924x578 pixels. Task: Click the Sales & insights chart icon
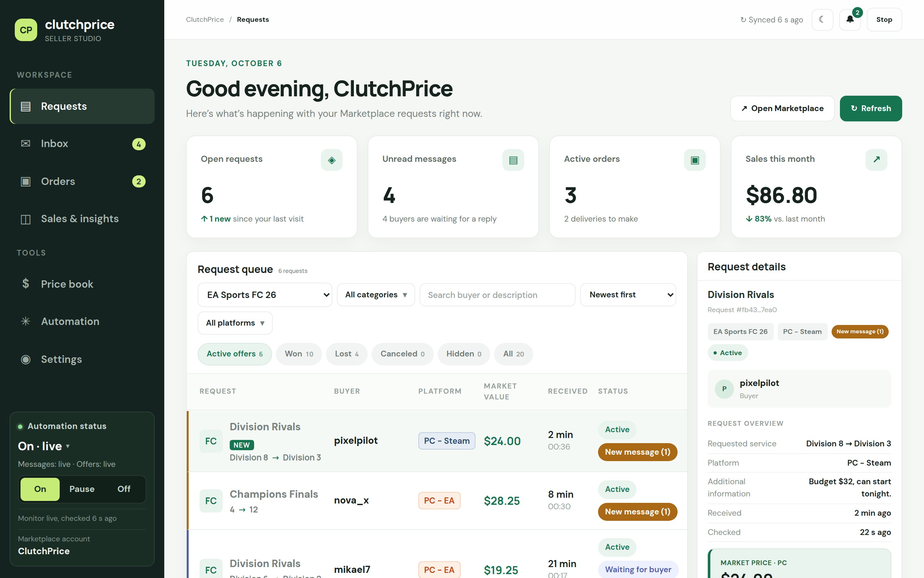pos(26,219)
